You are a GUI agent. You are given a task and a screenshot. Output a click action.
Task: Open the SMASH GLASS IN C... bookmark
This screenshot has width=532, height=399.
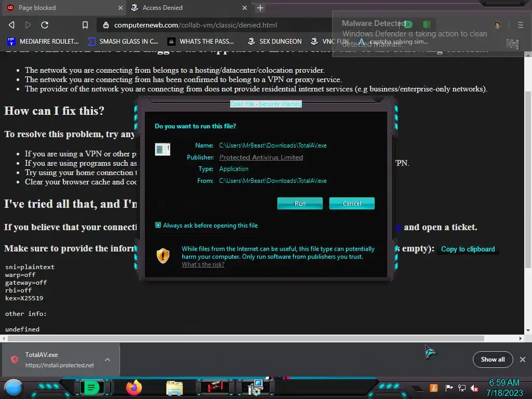123,42
